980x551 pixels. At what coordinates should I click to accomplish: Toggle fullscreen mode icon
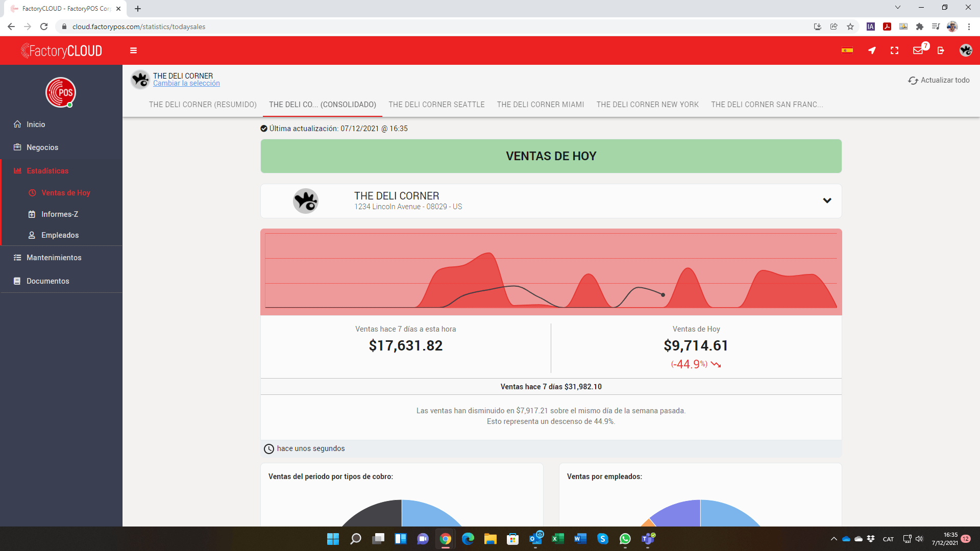point(894,51)
